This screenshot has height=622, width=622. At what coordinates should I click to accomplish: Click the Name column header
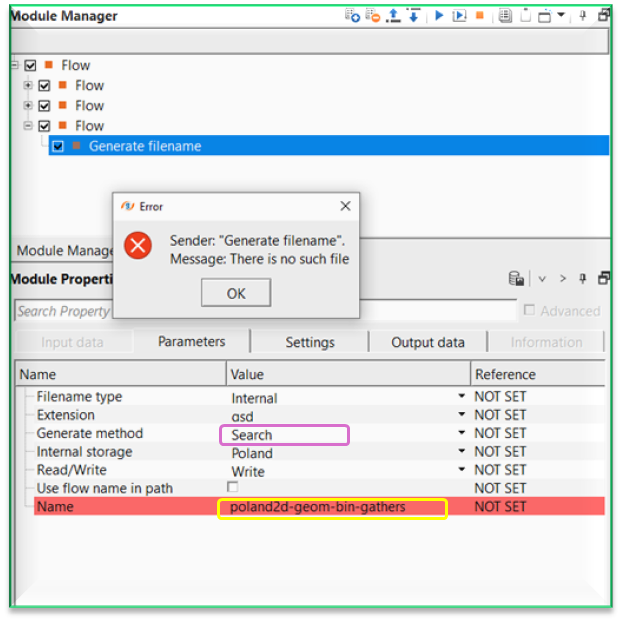pyautogui.click(x=121, y=374)
